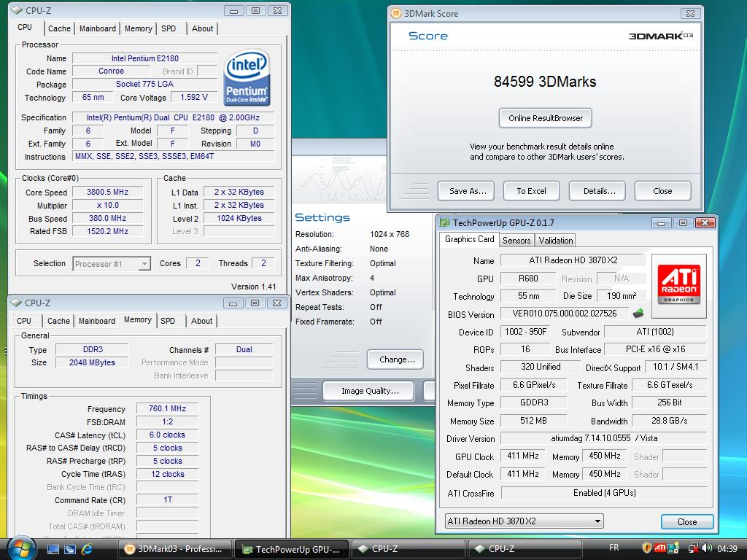This screenshot has height=560, width=747.
Task: Click the GPU-Z title bar icon
Action: pyautogui.click(x=444, y=223)
